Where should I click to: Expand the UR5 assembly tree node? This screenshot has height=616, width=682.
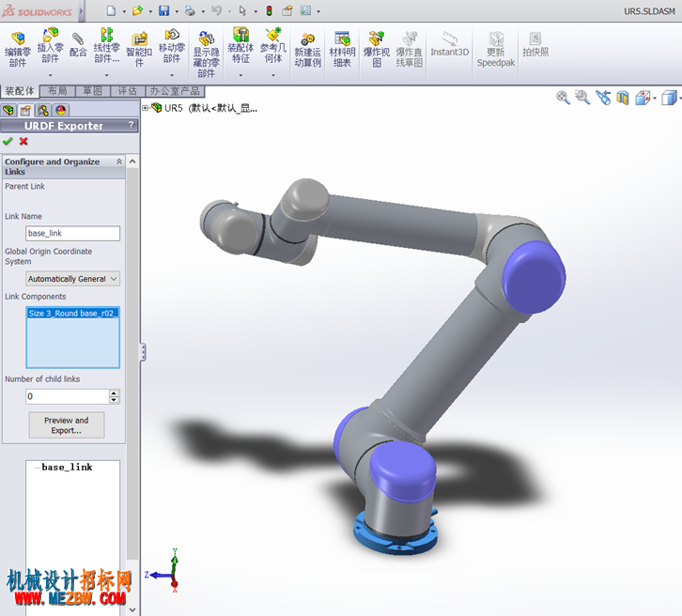(146, 108)
